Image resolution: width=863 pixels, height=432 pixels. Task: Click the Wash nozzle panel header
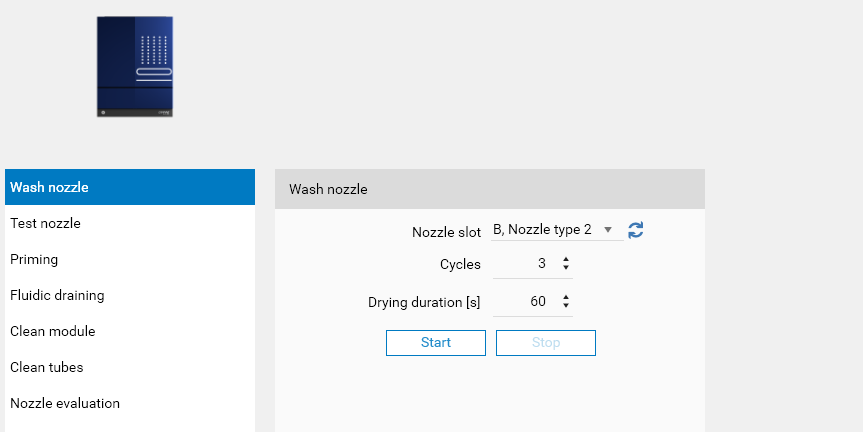pos(489,189)
